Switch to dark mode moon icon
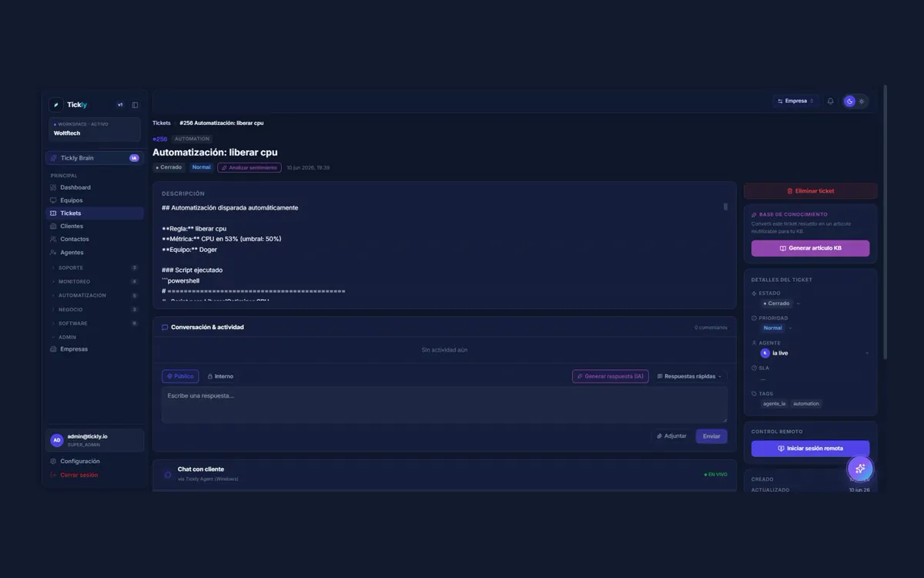Screen dimensions: 924x578 click(x=850, y=101)
